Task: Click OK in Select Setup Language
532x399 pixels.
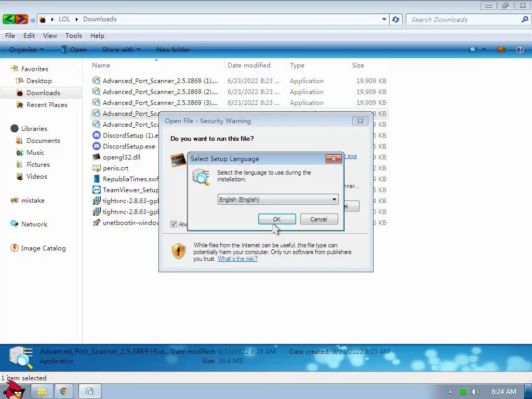Action: 277,219
